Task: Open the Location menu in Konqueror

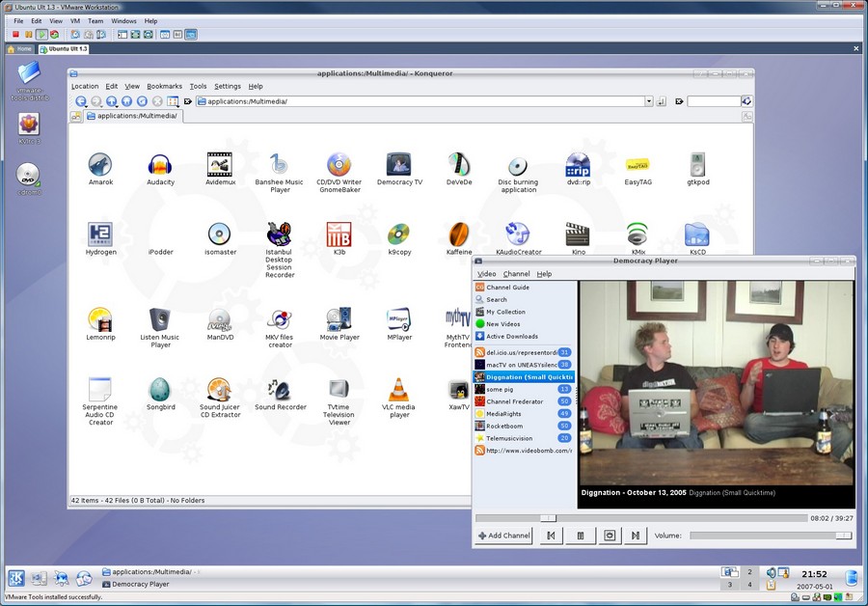Action: click(x=85, y=87)
